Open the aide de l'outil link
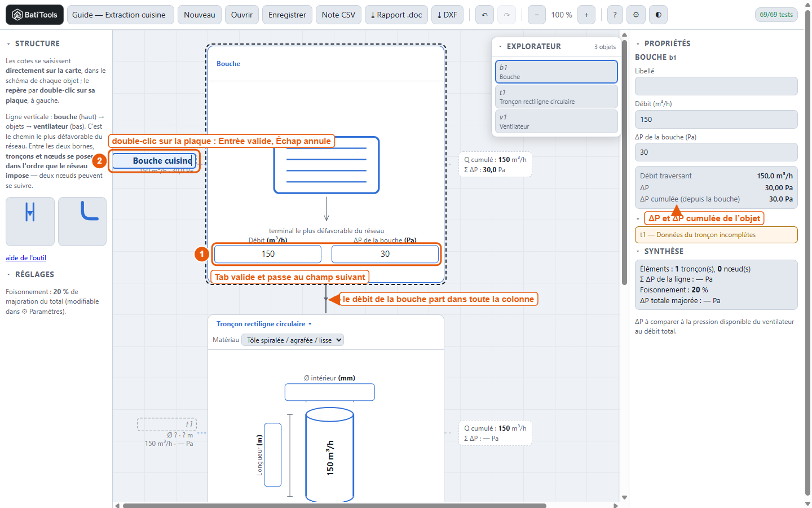The image size is (812, 508). [x=26, y=258]
